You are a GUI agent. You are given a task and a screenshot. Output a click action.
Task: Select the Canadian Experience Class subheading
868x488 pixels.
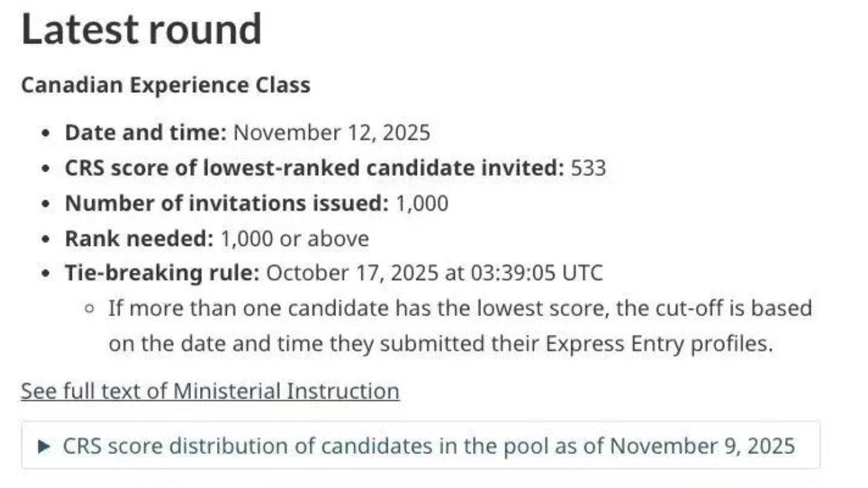click(x=165, y=85)
